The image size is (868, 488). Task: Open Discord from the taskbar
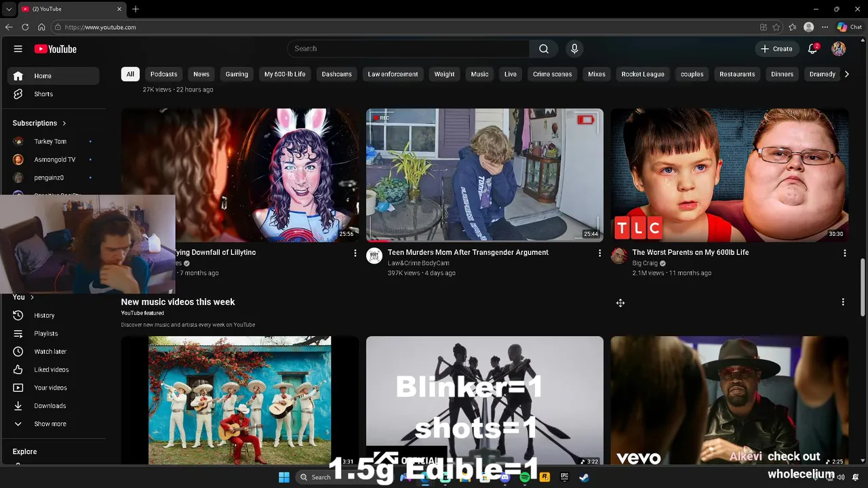(505, 477)
